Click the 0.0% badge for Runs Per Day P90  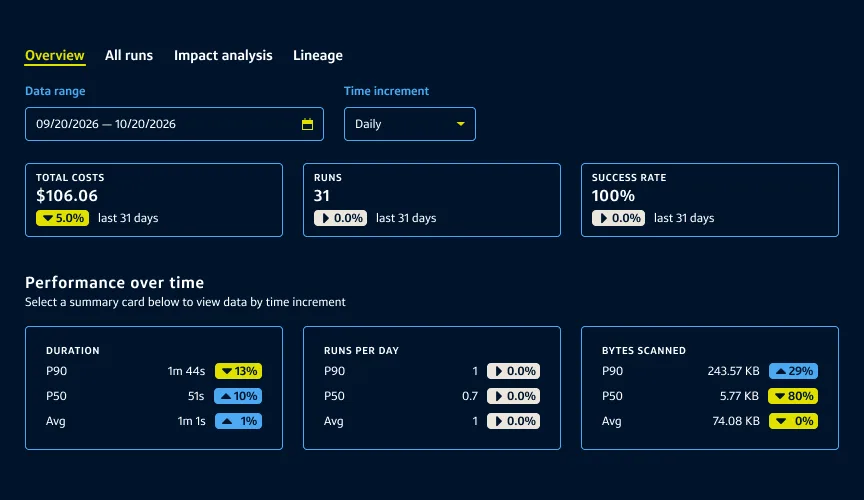point(514,371)
